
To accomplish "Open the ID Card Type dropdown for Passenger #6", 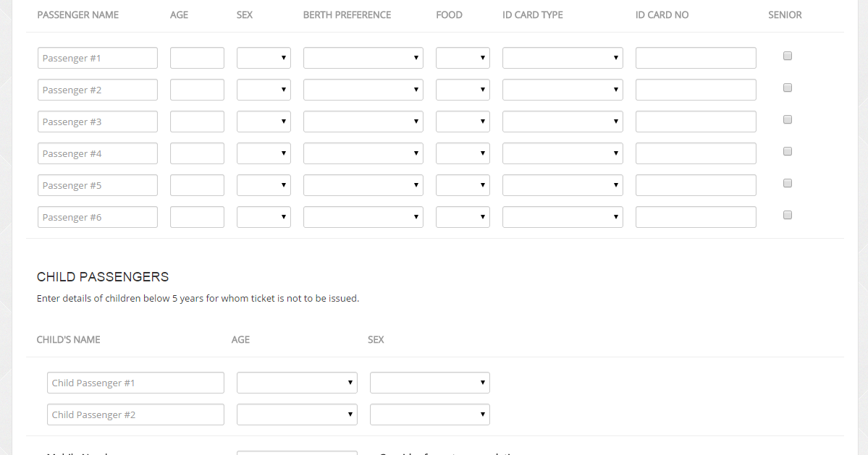I will 562,216.
